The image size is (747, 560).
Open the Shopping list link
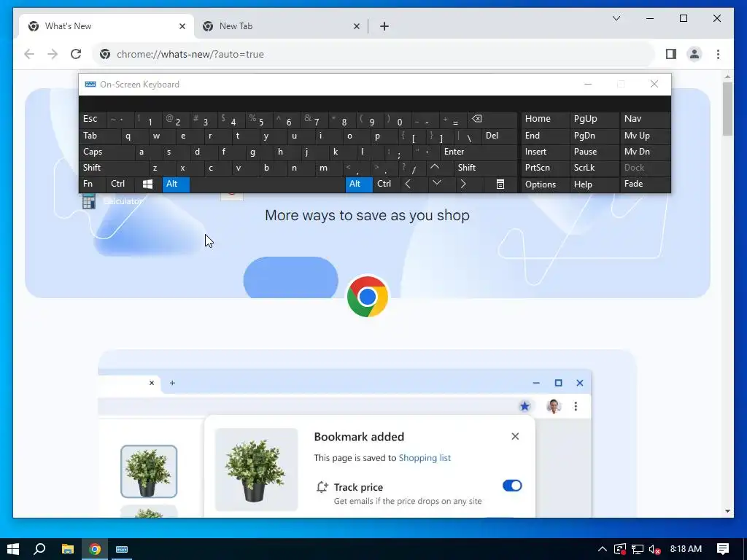click(x=425, y=458)
